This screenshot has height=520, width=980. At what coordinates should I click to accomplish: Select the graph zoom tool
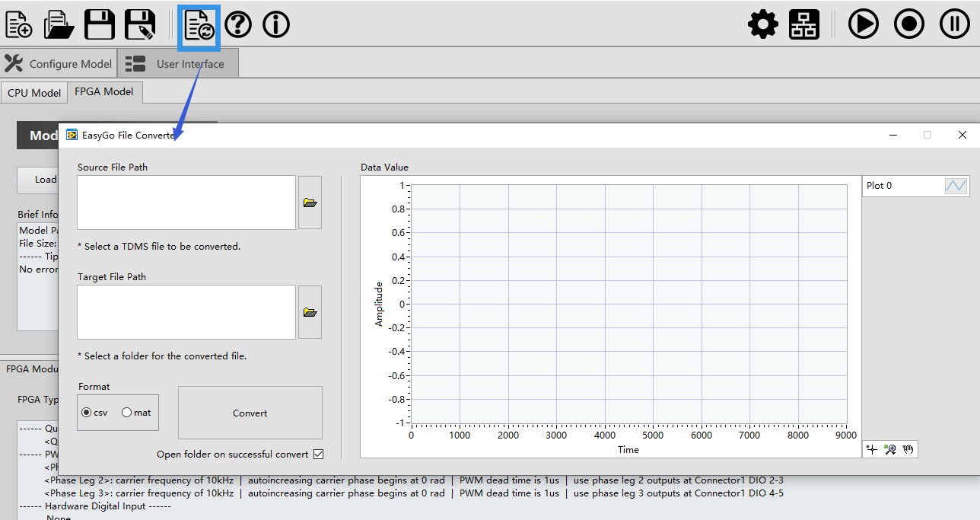pos(890,450)
